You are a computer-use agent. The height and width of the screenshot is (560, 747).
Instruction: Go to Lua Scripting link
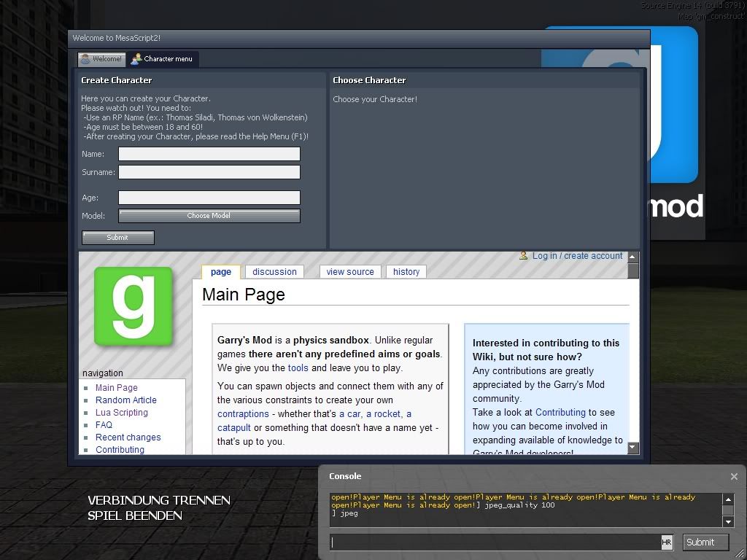coord(122,413)
